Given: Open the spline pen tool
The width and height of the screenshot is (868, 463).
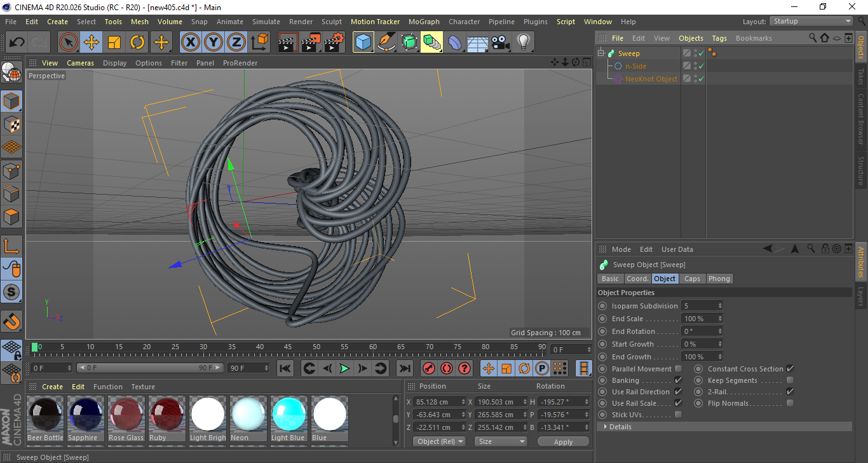Looking at the screenshot, I should point(386,43).
